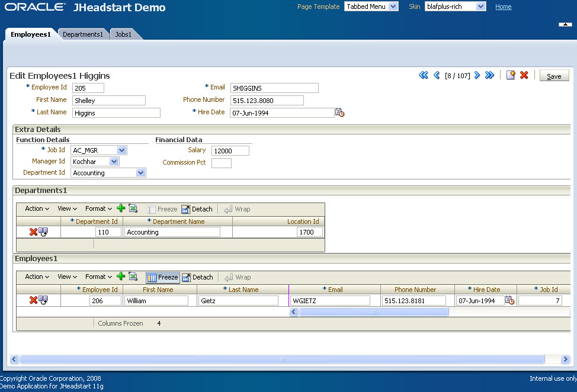Screen dimensions: 577x392
Task: Click the red delete record icon near Save
Action: click(524, 75)
